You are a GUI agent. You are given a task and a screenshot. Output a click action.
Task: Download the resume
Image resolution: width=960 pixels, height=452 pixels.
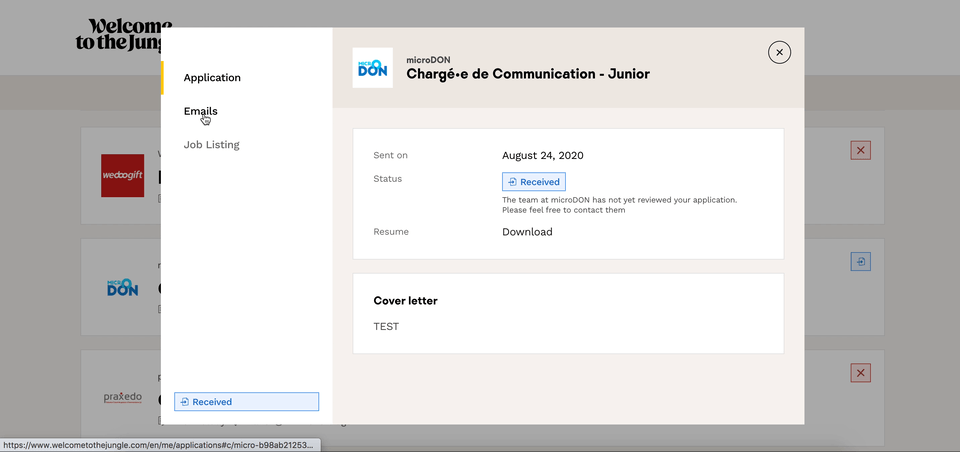pyautogui.click(x=527, y=232)
